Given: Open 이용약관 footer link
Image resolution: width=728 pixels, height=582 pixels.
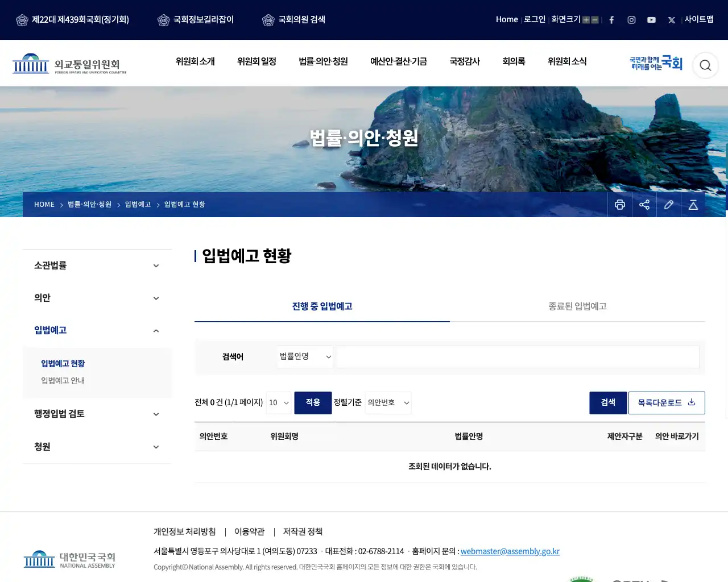Looking at the screenshot, I should [249, 531].
